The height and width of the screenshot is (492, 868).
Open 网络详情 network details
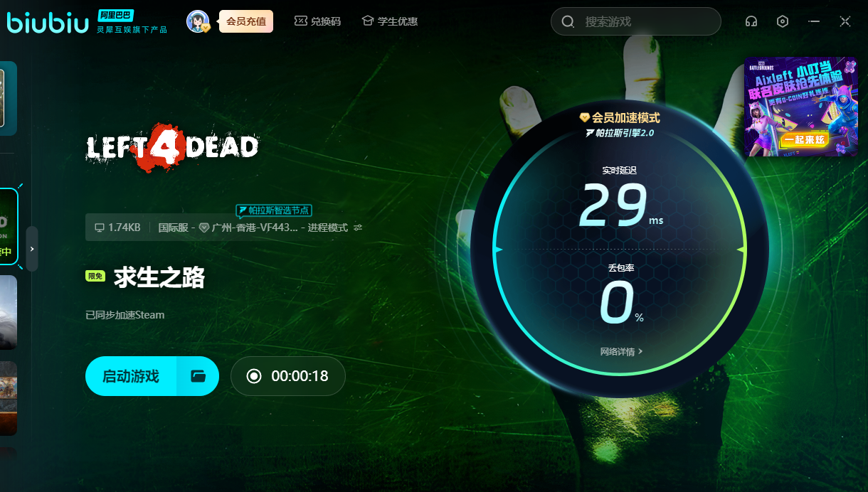[x=621, y=351]
